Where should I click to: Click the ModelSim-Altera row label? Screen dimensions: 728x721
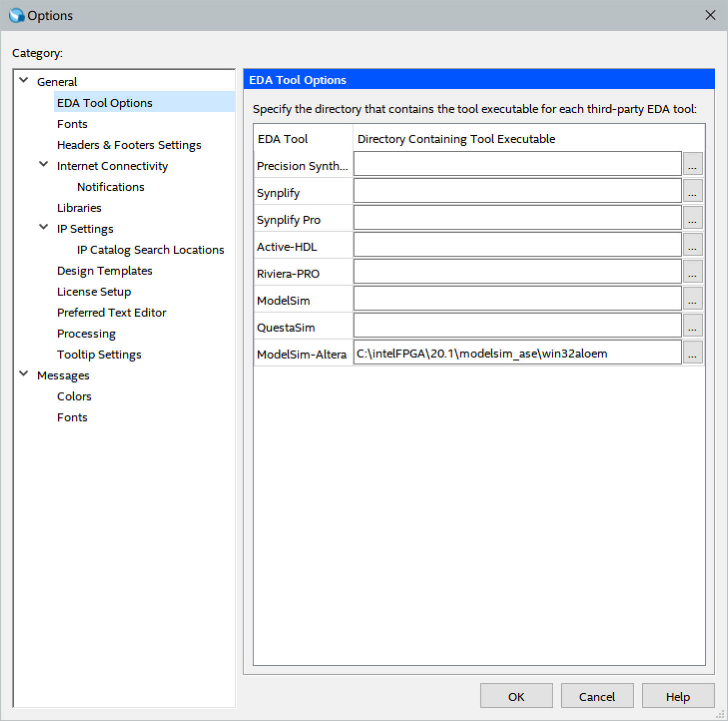(302, 354)
